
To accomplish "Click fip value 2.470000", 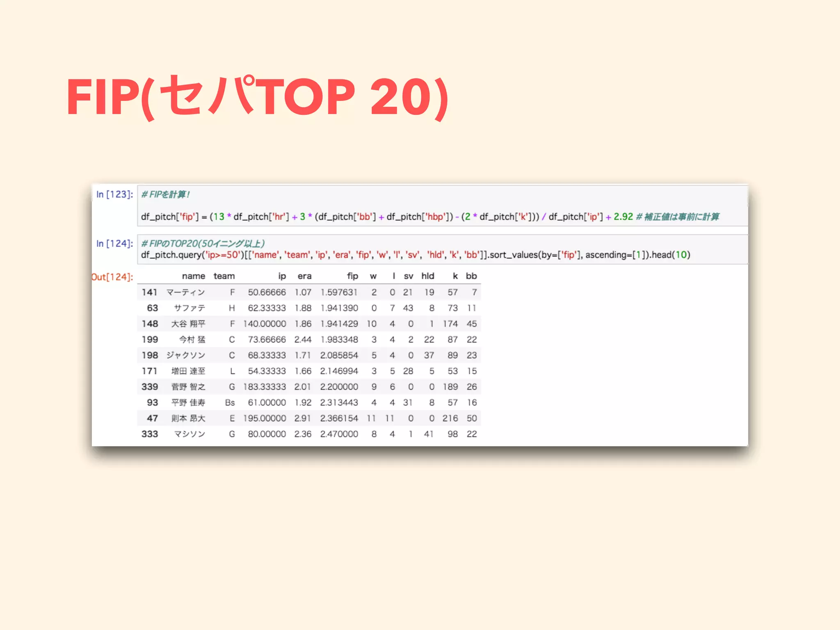I will [x=339, y=434].
